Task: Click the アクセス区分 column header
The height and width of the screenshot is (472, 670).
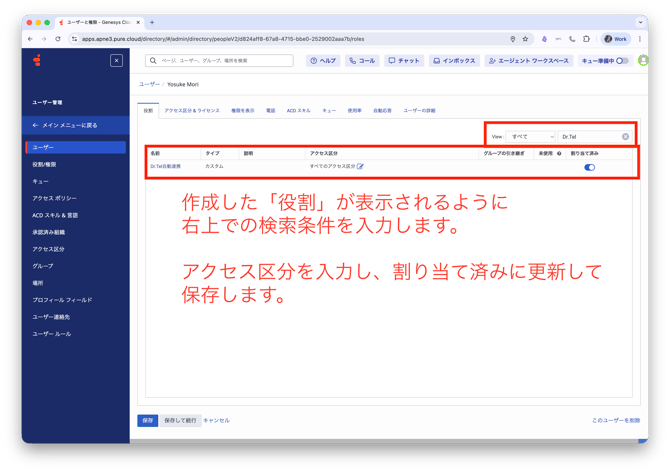Action: [324, 153]
